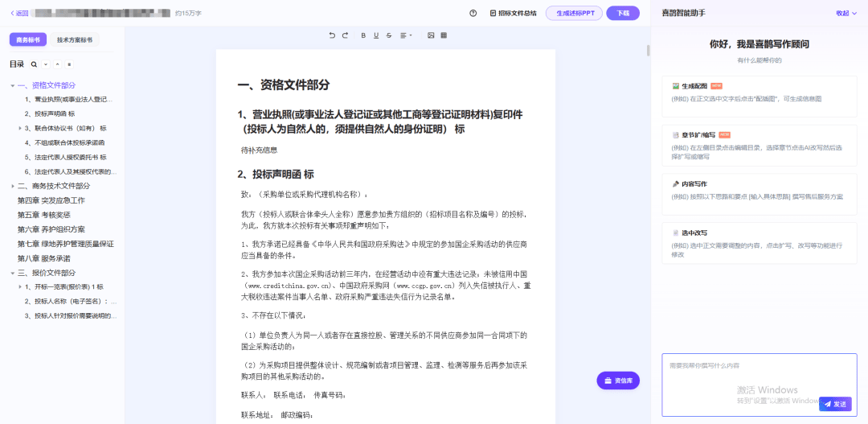Click the 章节扩/缩写 document icon

pyautogui.click(x=675, y=134)
